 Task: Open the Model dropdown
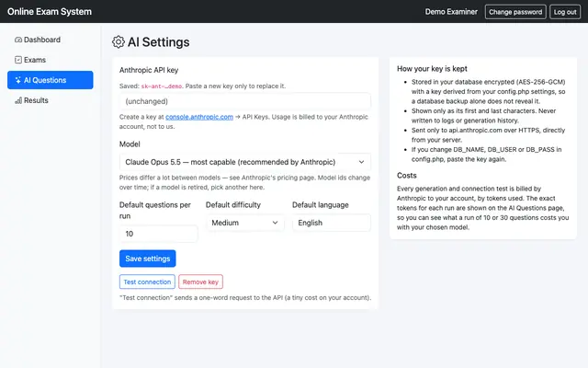245,162
